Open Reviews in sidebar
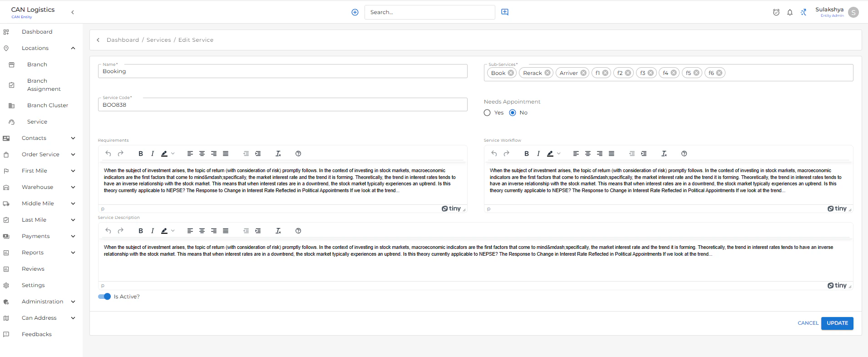This screenshot has width=868, height=357. click(x=33, y=269)
